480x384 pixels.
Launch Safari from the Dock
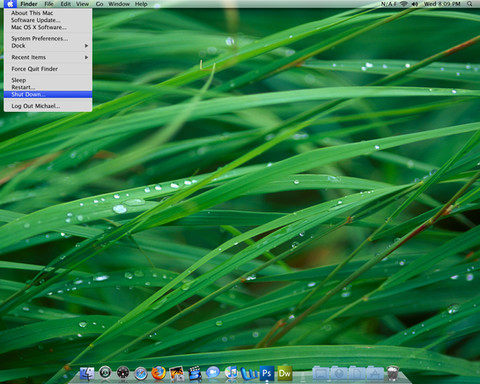pos(141,373)
